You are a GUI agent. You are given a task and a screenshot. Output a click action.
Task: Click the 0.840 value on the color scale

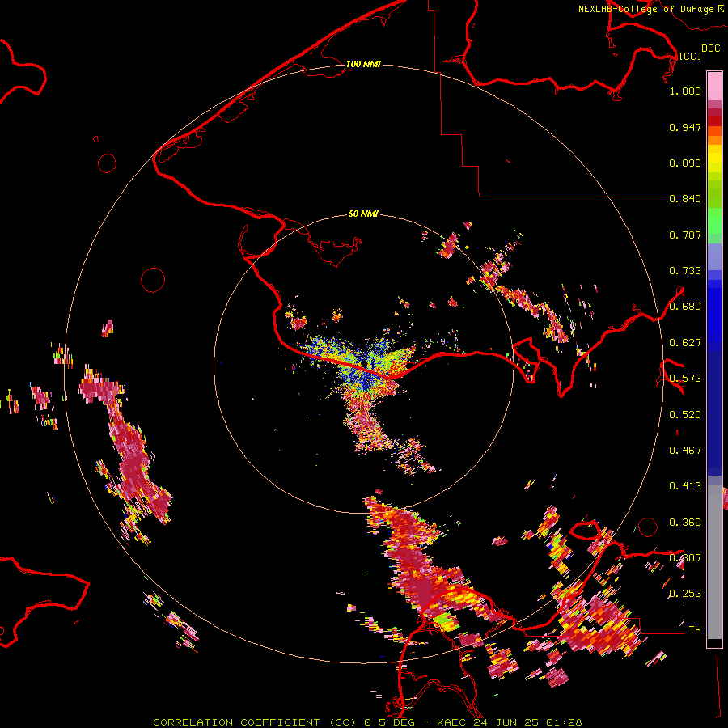pyautogui.click(x=685, y=199)
